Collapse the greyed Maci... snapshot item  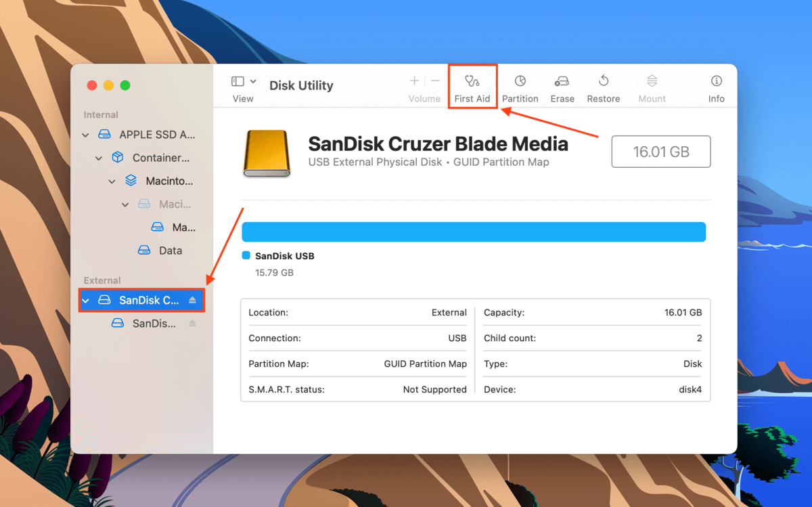click(x=125, y=204)
